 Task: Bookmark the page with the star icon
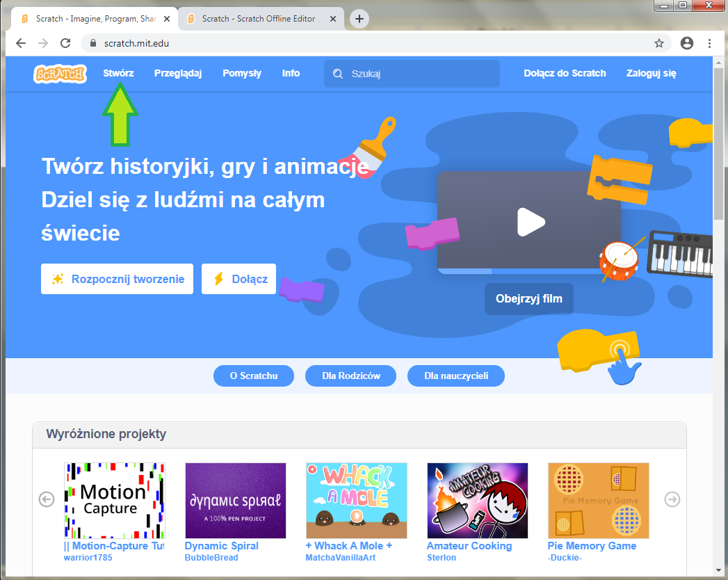[658, 42]
